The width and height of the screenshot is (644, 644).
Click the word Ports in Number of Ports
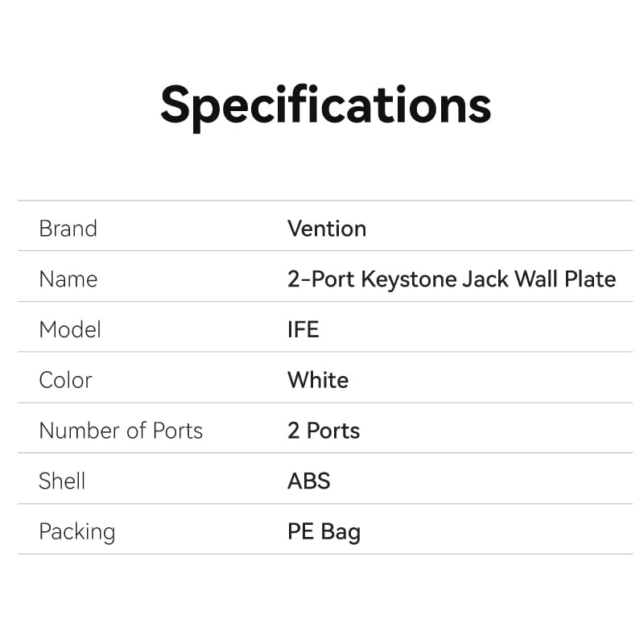(177, 431)
